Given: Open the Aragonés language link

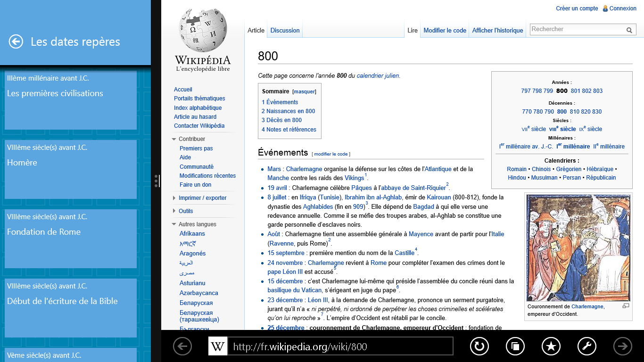Looking at the screenshot, I should point(192,254).
